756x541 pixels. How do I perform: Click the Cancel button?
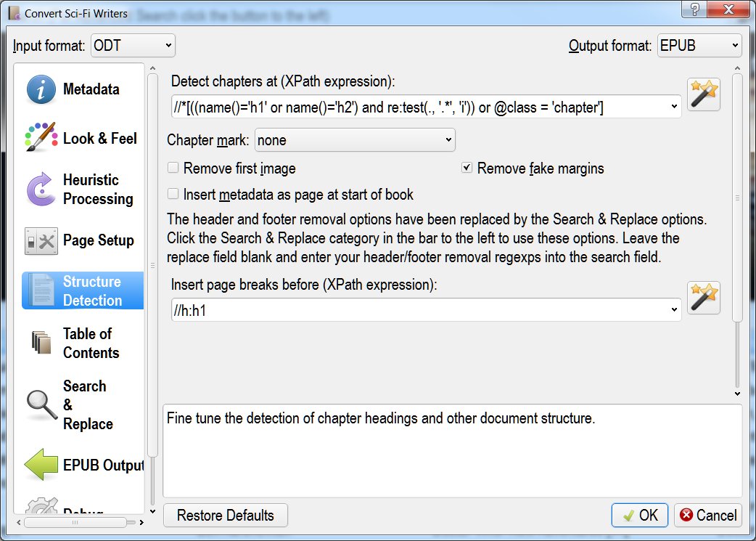click(708, 516)
